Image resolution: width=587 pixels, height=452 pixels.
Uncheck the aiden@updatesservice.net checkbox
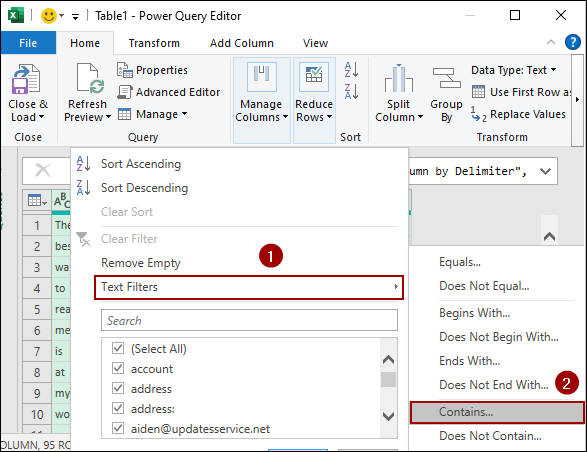coord(118,428)
